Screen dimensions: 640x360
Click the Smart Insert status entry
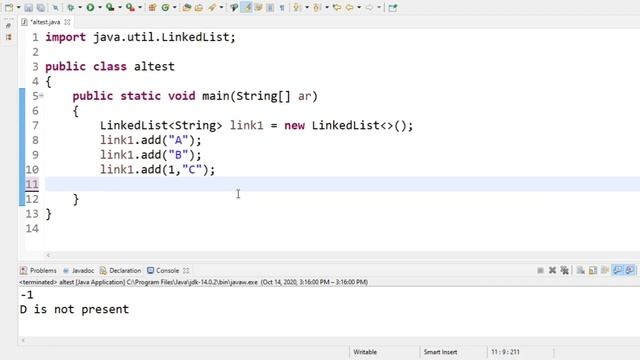pyautogui.click(x=440, y=352)
